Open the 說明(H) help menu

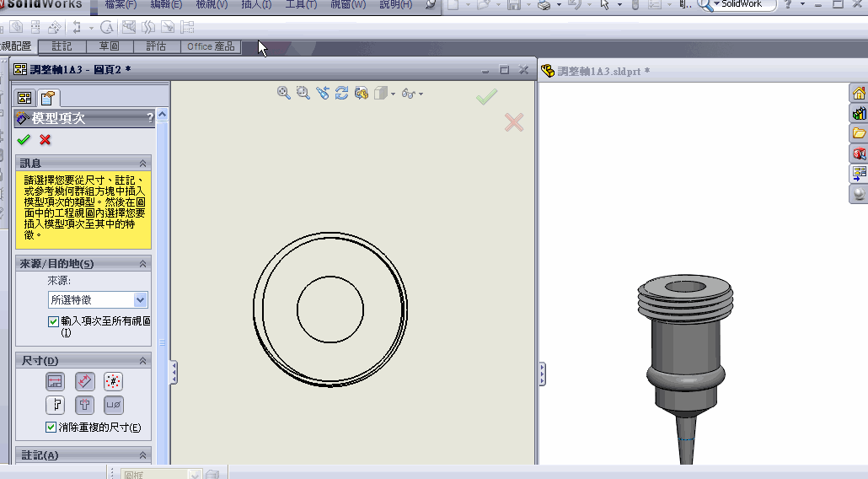tap(395, 5)
